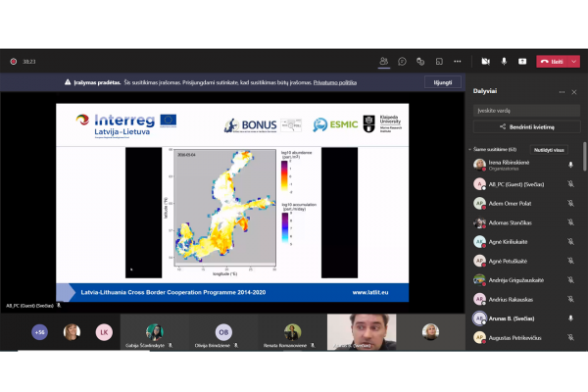Open the reactions icon in toolbar
Screen dimensions: 588x392
(420, 61)
